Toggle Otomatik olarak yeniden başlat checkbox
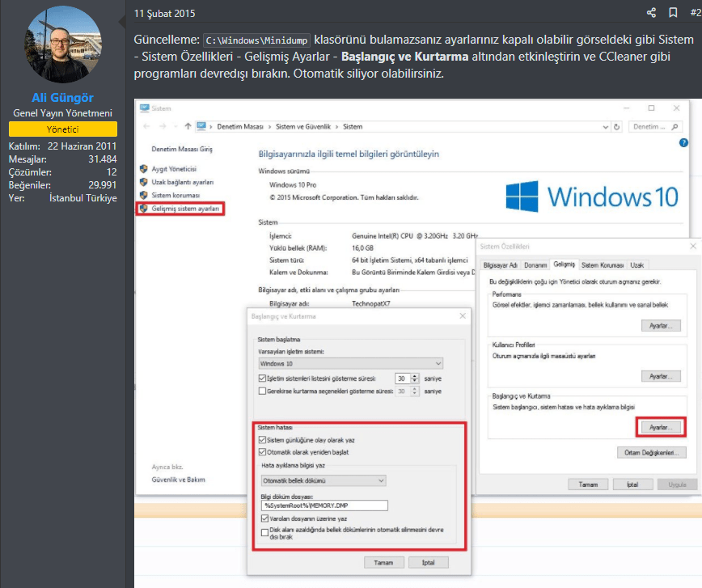Screen dimensions: 702x588 (x=262, y=452)
